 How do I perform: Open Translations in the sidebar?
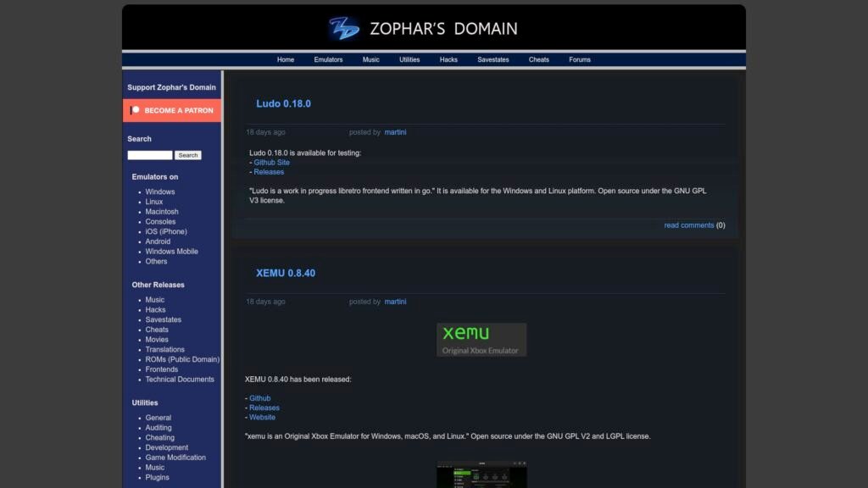click(x=165, y=350)
